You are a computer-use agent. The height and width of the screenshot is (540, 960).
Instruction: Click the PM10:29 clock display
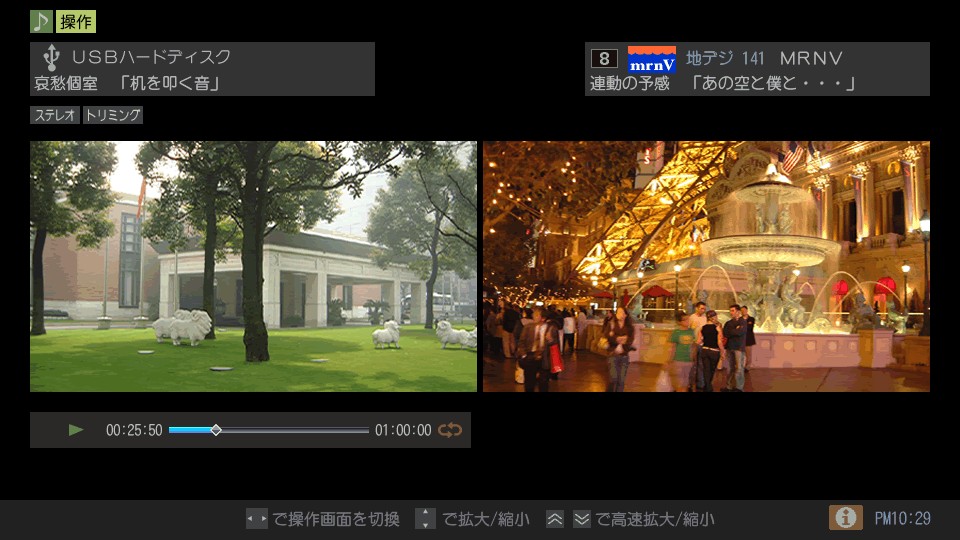(902, 518)
